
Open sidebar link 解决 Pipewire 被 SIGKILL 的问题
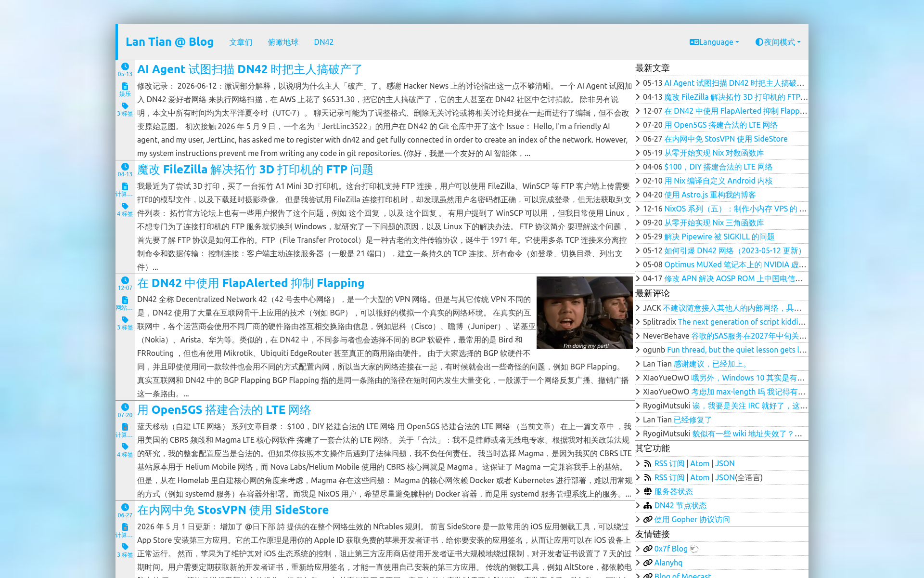point(719,236)
